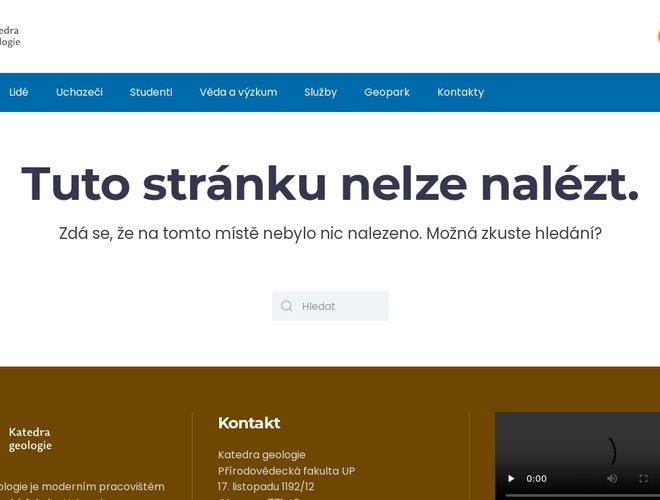Go to the Studenti section
Viewport: 660px width, 500px height.
coord(151,92)
